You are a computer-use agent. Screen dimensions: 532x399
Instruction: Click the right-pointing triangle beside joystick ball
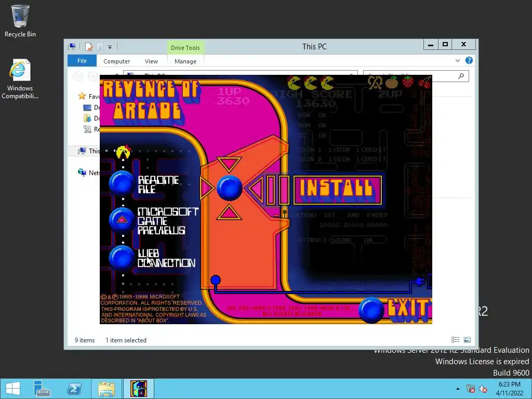tap(207, 188)
